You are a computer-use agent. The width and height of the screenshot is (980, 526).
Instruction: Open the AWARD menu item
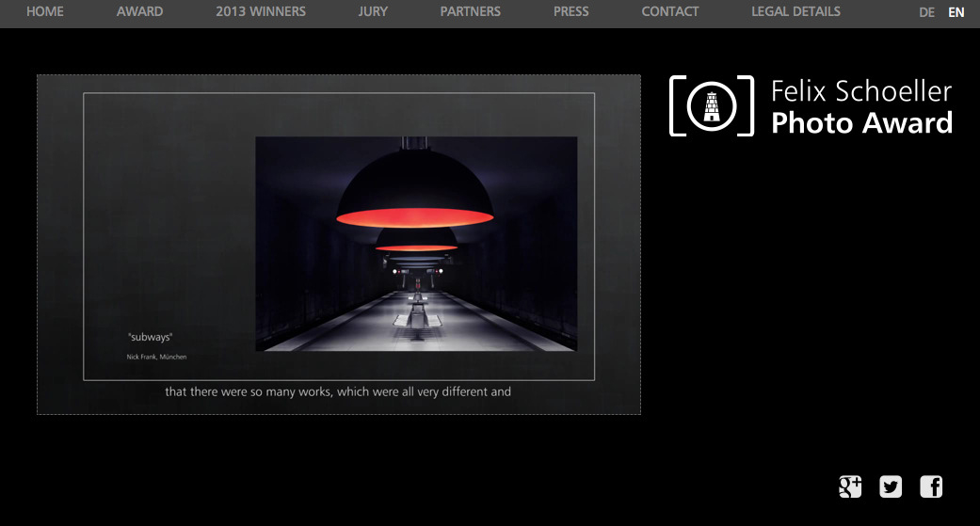pos(139,12)
